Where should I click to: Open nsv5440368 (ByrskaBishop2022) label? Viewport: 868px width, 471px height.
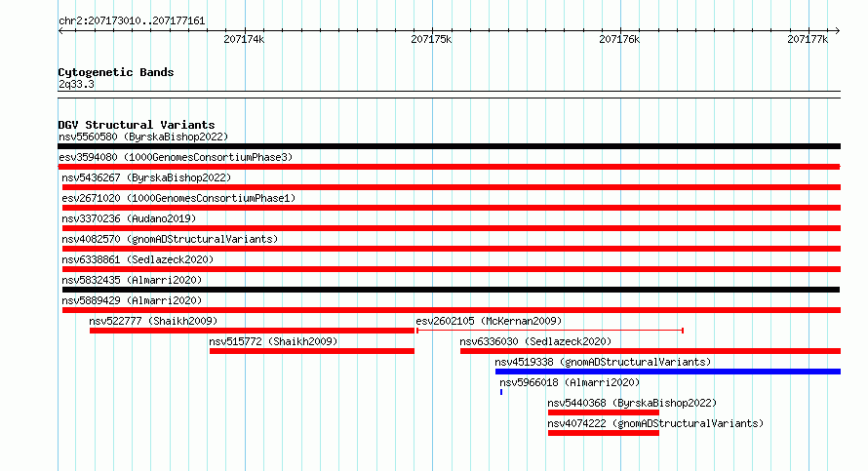click(x=632, y=403)
